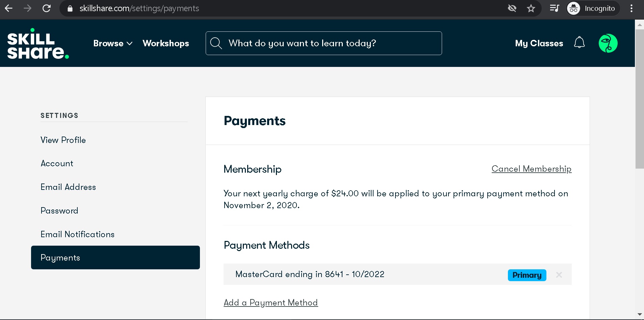Select Payments in the settings sidebar
644x320 pixels.
click(x=115, y=257)
